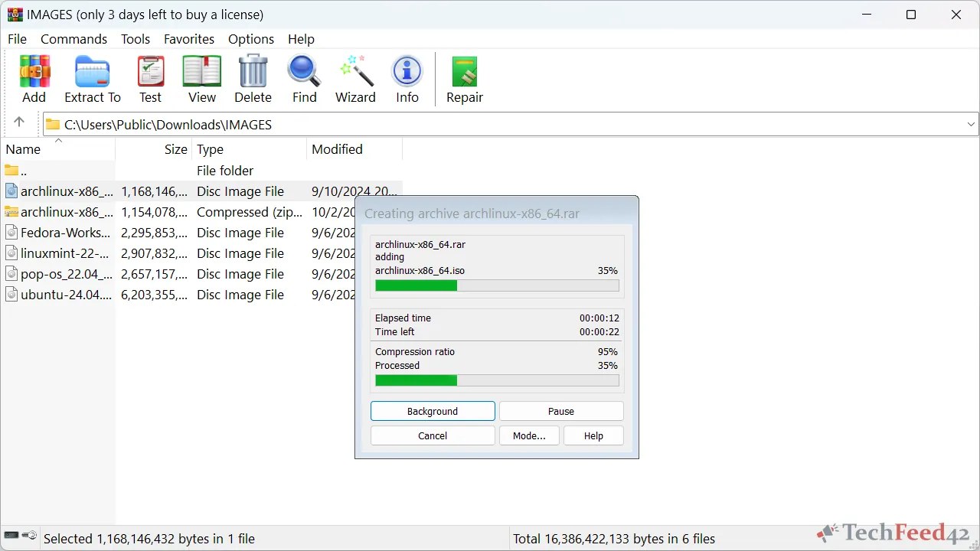Click the Repair archive icon
The height and width of the screenshot is (551, 980).
pos(465,72)
